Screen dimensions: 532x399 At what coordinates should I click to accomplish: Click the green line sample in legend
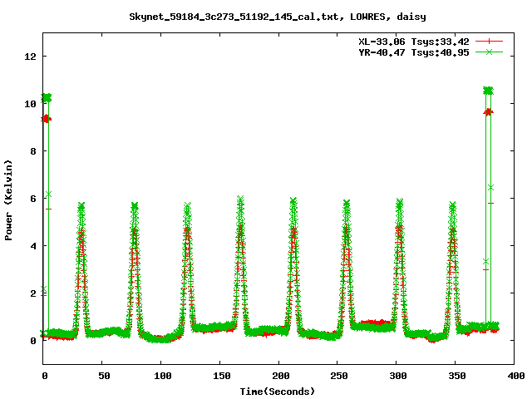[489, 52]
